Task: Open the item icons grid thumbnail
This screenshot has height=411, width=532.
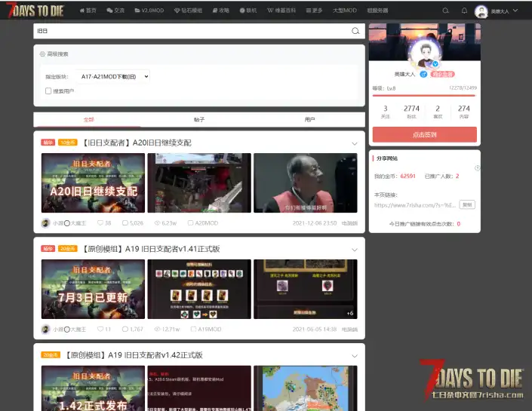Action: click(x=199, y=289)
